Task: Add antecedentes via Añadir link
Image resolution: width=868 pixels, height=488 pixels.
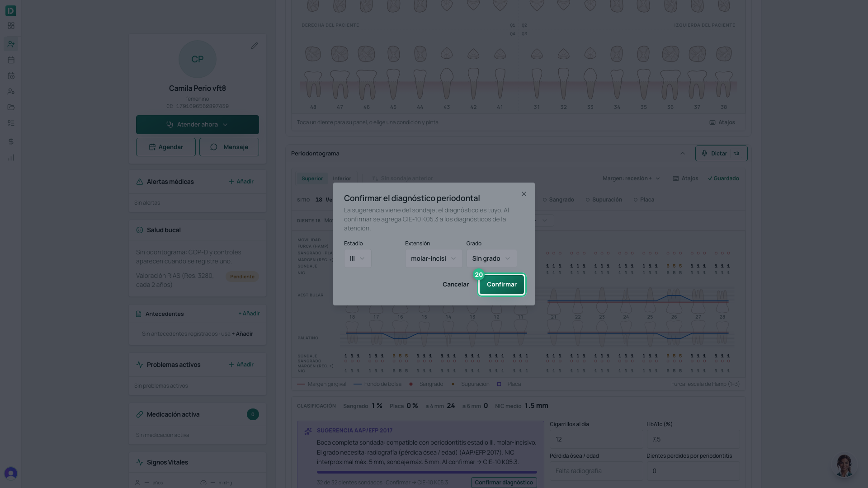Action: (249, 314)
